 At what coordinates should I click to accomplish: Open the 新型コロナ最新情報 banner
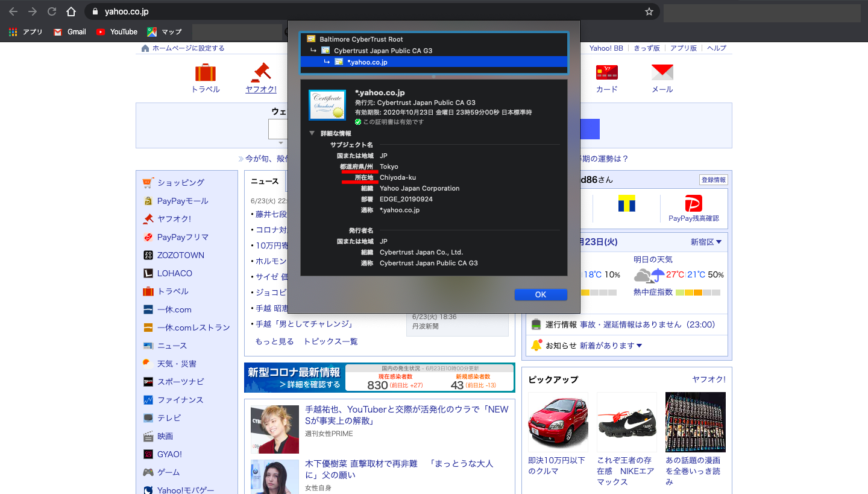[x=379, y=378]
